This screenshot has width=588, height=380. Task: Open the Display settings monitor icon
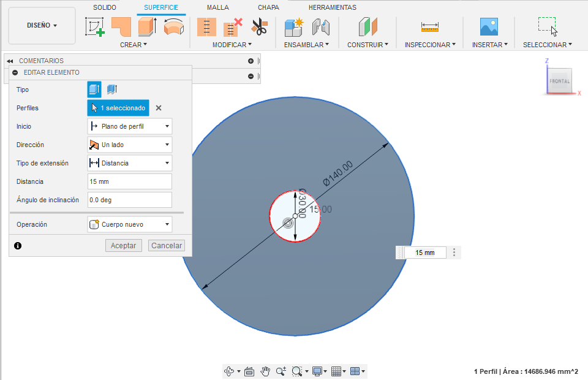pyautogui.click(x=317, y=371)
